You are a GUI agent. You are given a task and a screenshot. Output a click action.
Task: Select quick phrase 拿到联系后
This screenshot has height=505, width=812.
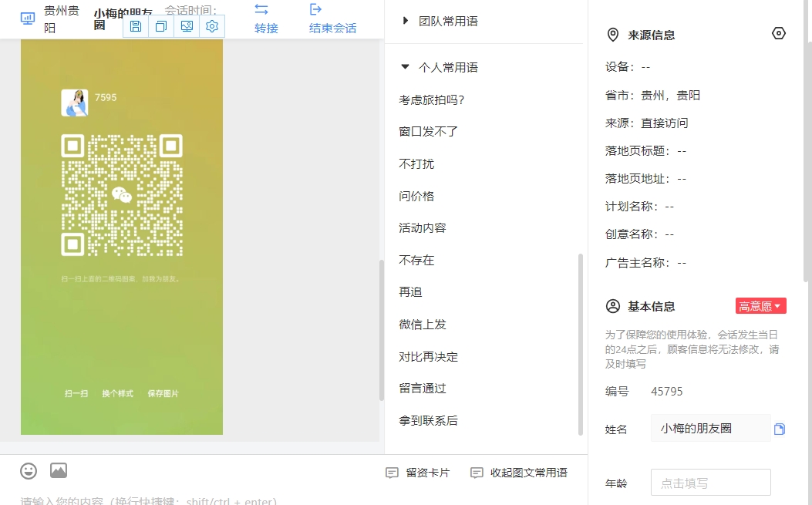point(428,420)
